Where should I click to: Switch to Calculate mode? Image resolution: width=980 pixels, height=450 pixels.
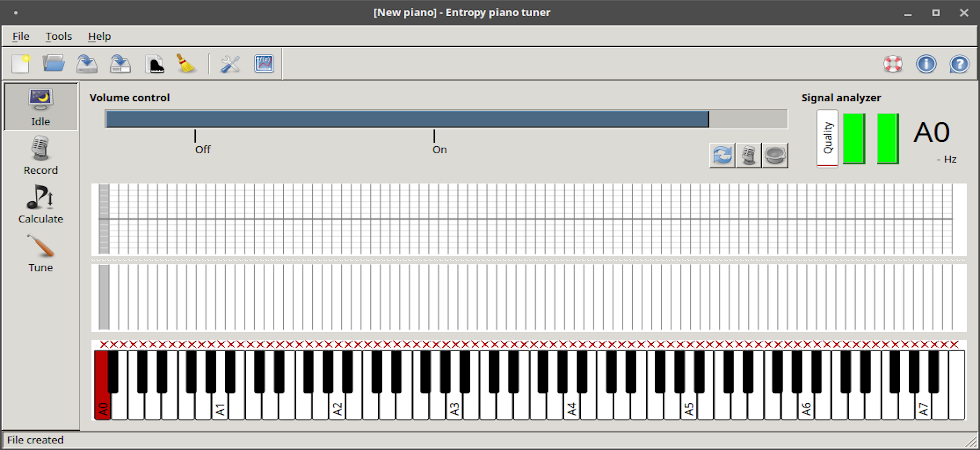coord(41,205)
